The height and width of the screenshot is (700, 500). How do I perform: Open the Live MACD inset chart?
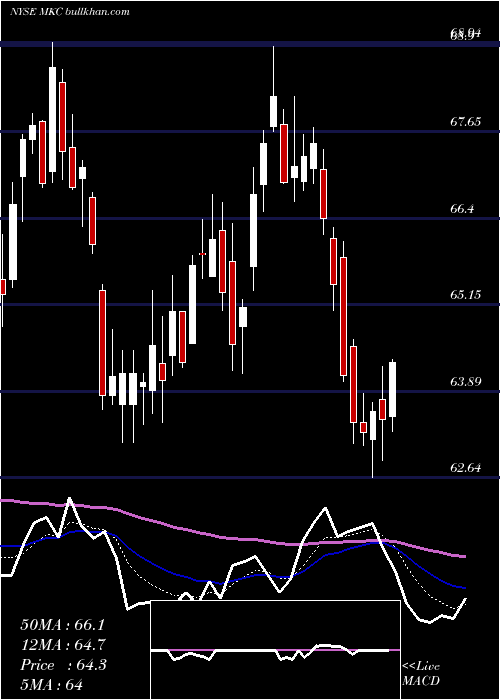(275, 650)
